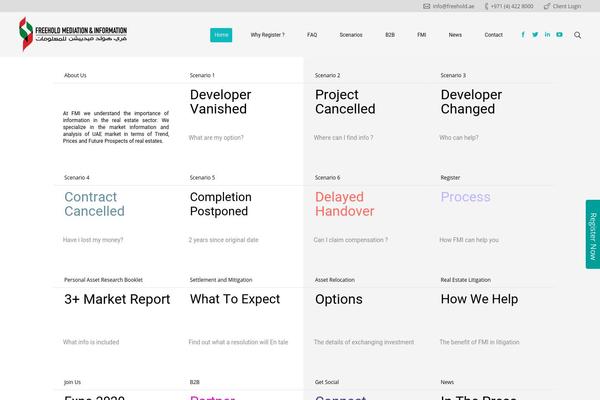
Task: Open the Why Register ? menu
Action: [x=267, y=35]
